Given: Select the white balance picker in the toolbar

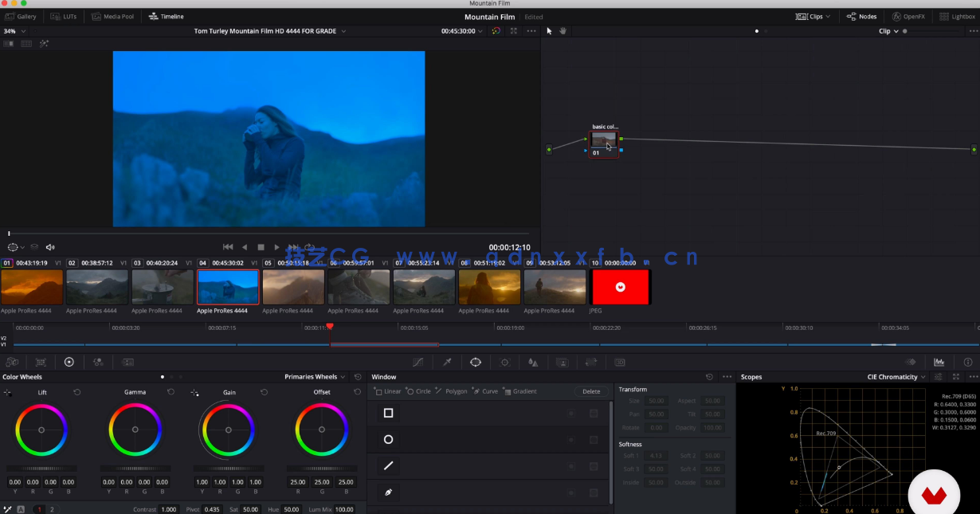Looking at the screenshot, I should click(447, 362).
